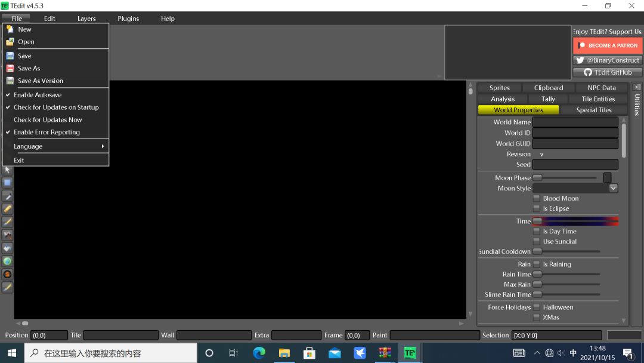
Task: Select the green globe Sprite tool
Action: [x=7, y=261]
